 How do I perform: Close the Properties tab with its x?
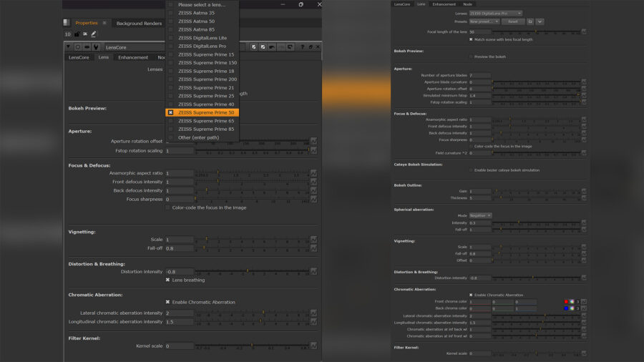(104, 23)
